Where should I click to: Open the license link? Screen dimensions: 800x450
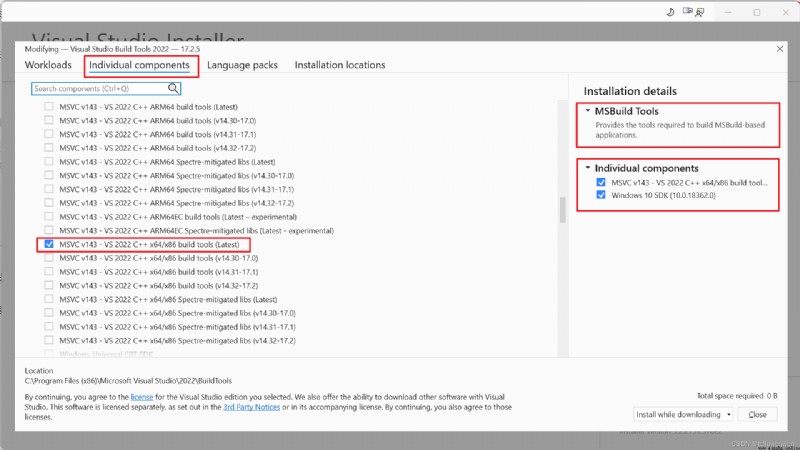pos(142,397)
